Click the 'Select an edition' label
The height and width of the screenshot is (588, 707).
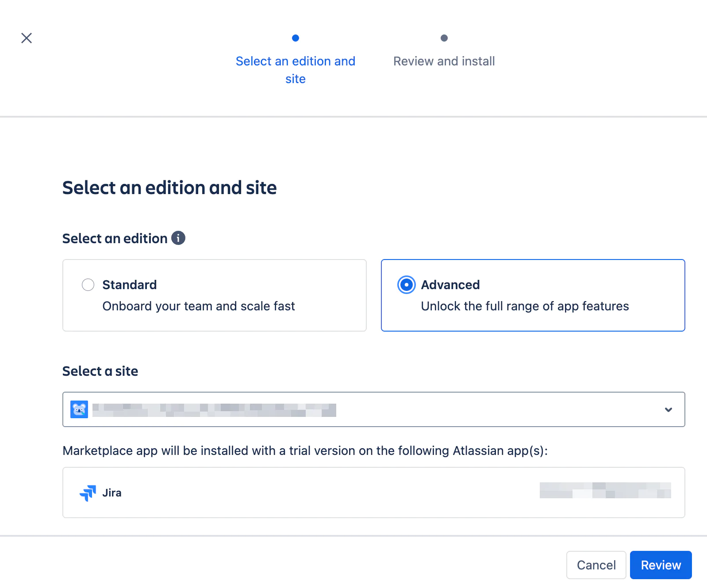(115, 238)
